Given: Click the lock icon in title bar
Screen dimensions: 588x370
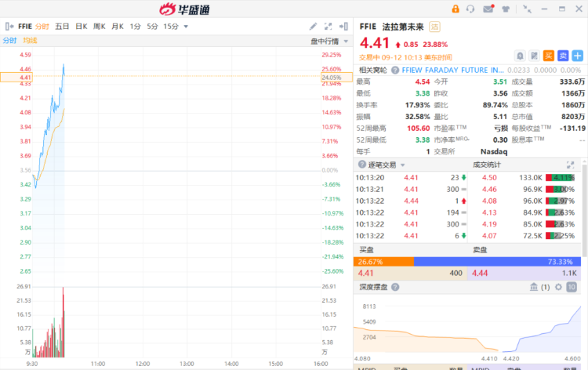Looking at the screenshot, I should coord(455,9).
